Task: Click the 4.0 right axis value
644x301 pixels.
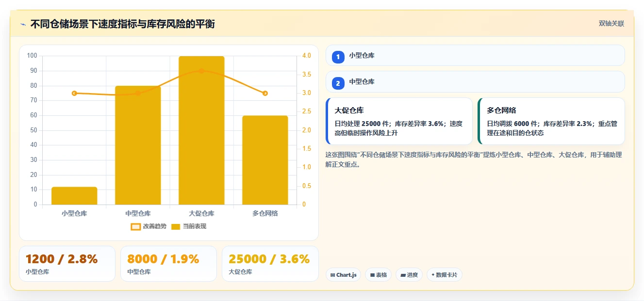Action: 306,56
